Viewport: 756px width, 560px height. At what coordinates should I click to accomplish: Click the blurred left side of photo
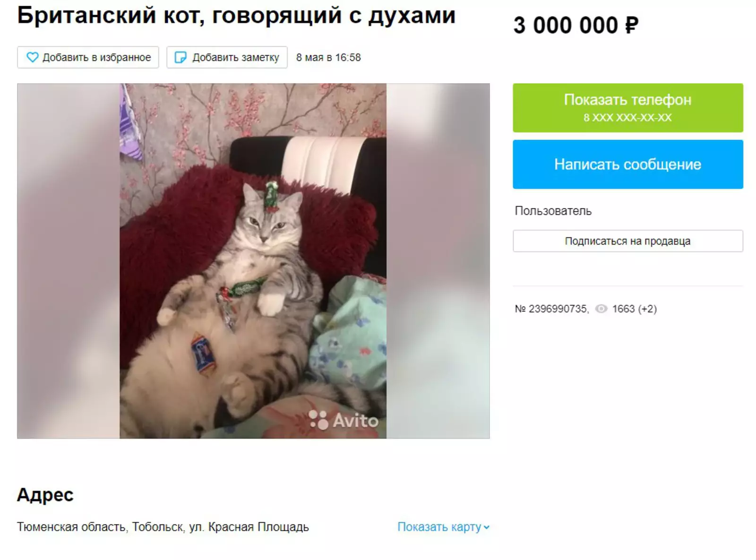coord(69,261)
